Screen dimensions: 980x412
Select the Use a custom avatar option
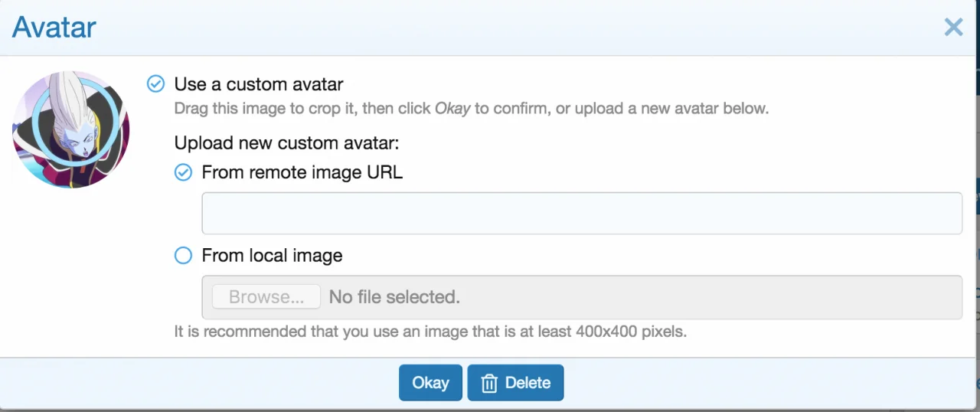[x=258, y=83]
